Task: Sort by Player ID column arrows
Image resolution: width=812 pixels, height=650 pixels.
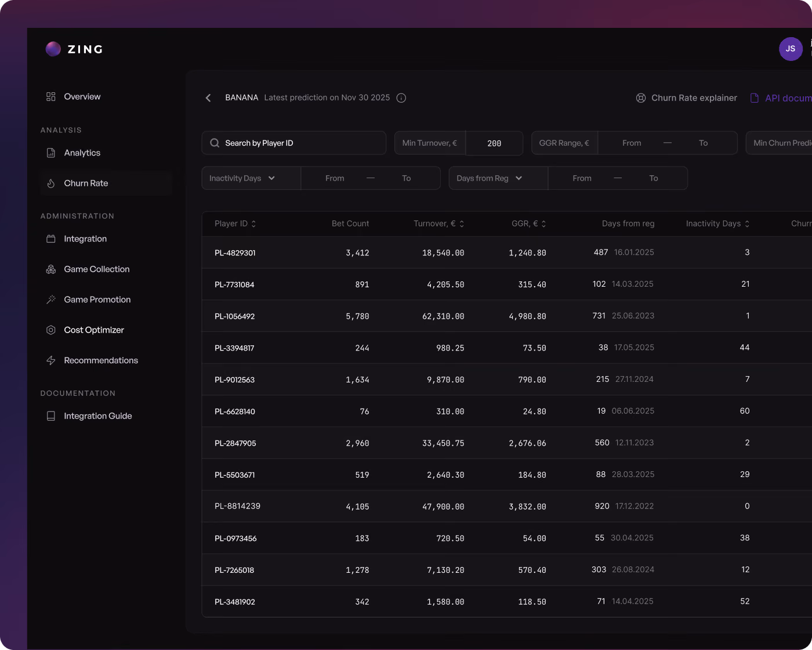Action: (x=253, y=224)
